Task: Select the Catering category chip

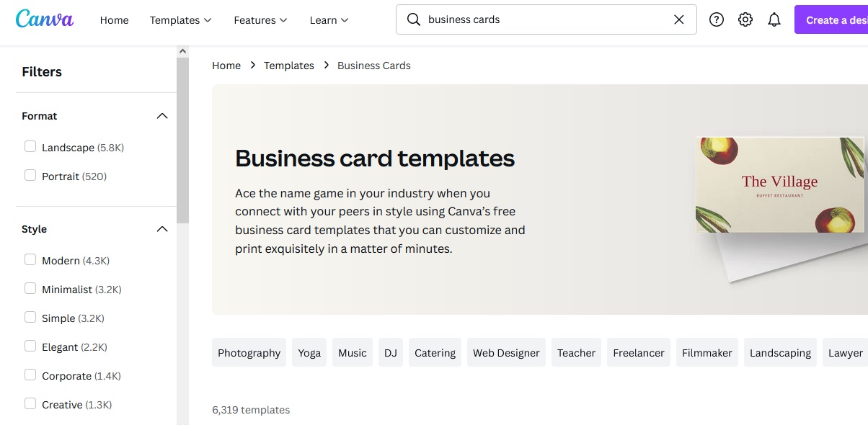Action: click(435, 352)
